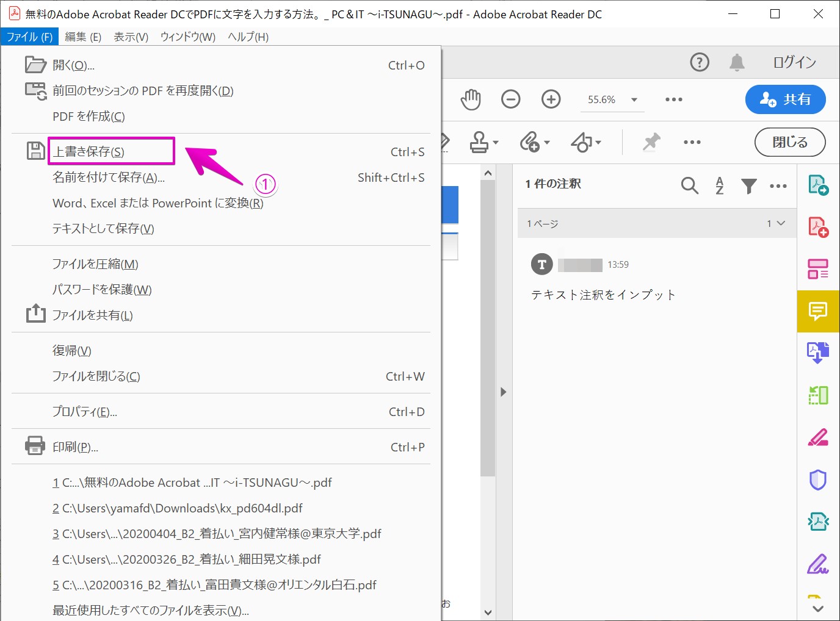Screen dimensions: 840x621
Task: Open drawing shapes dropdown arrow
Action: 598,143
